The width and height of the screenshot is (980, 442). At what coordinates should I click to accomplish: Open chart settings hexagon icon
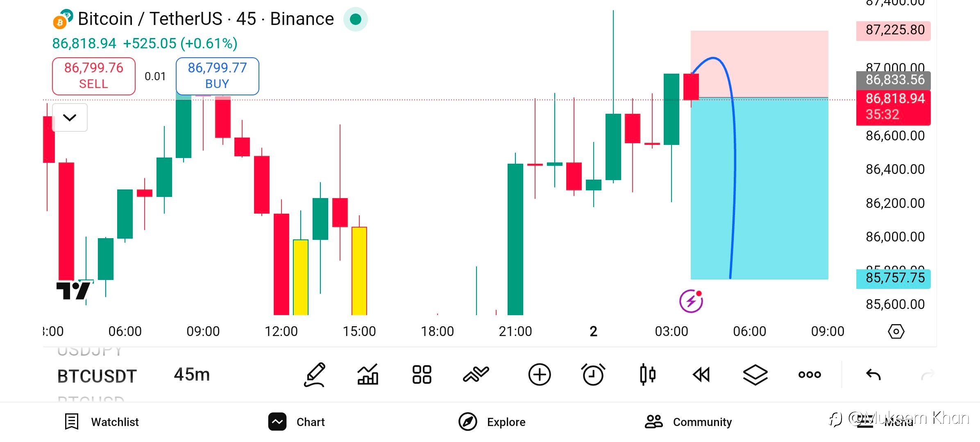point(896,331)
